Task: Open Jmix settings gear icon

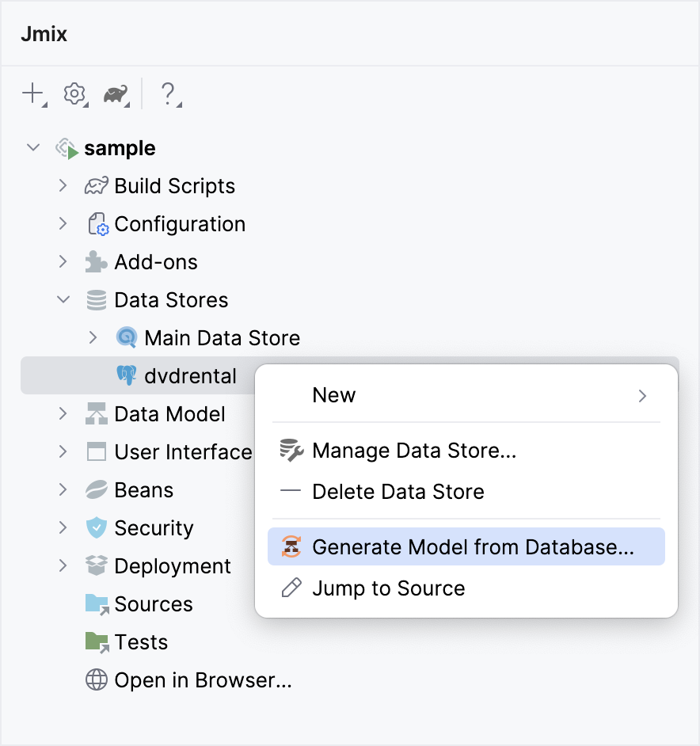Action: pyautogui.click(x=74, y=93)
